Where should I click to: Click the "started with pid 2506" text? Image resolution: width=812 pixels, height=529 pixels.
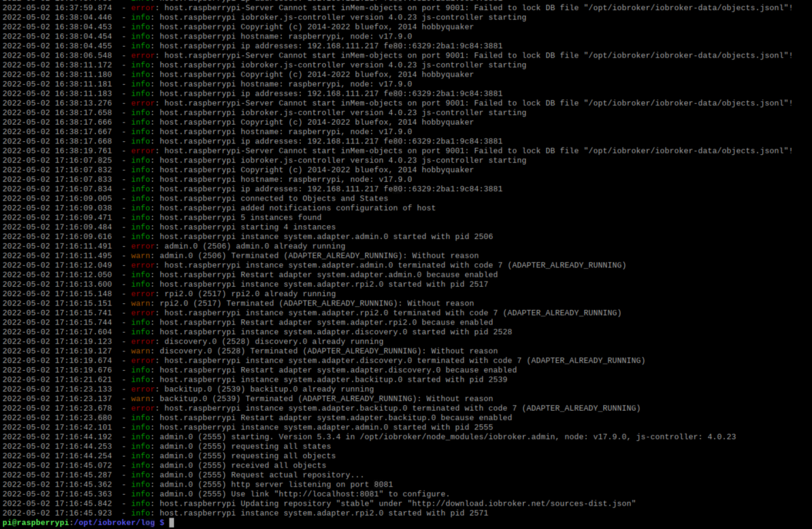(443, 237)
